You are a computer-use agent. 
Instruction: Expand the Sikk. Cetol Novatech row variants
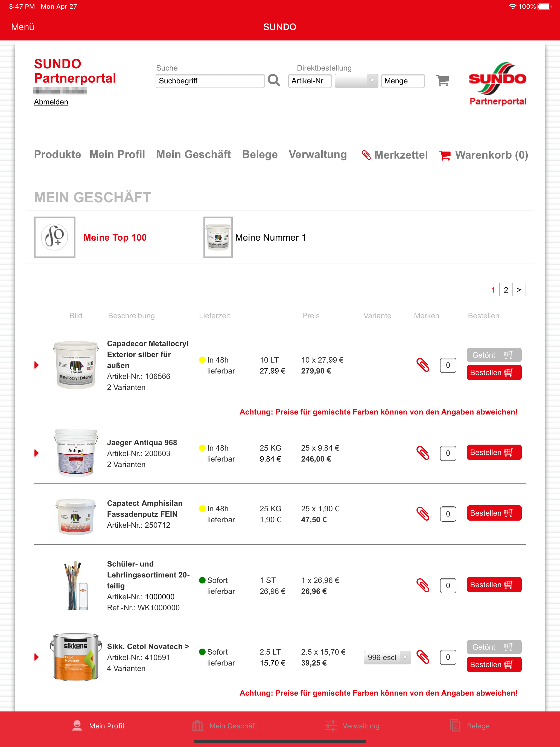36,657
